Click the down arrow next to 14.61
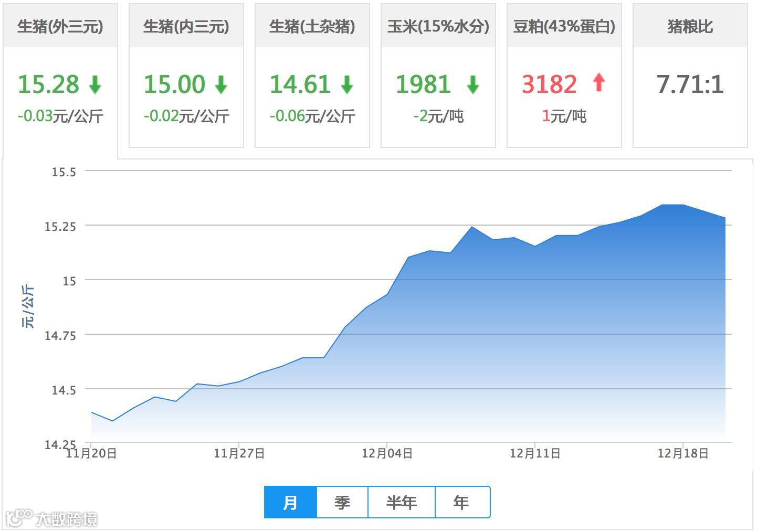The image size is (757, 532). pyautogui.click(x=347, y=84)
